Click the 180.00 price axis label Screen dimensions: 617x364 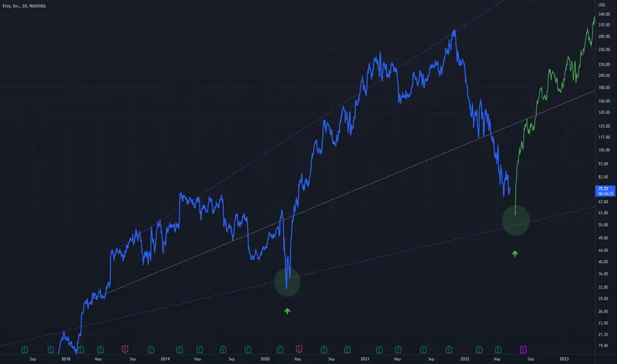(604, 88)
